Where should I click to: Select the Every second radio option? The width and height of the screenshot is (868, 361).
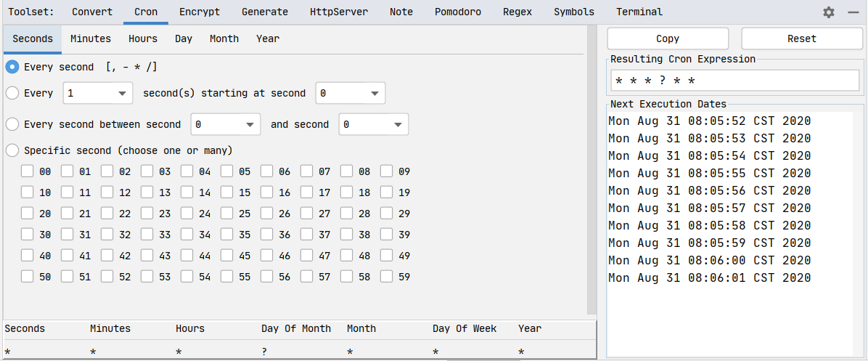(x=12, y=67)
